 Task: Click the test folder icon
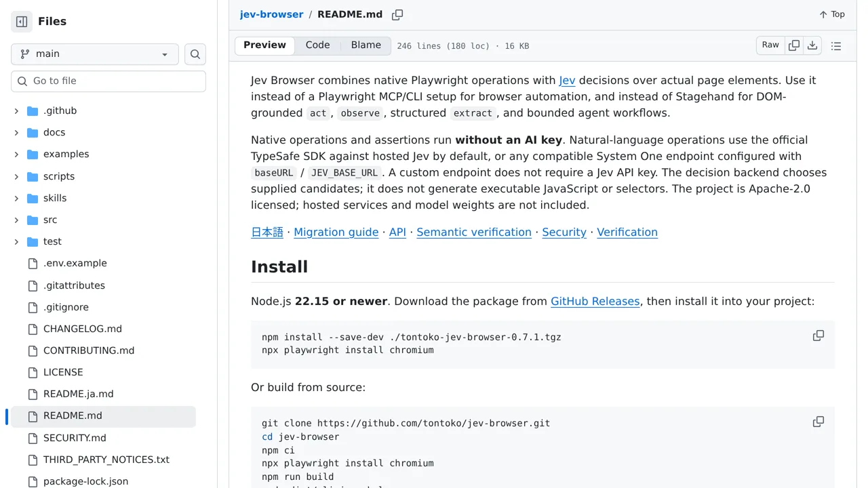[x=33, y=241]
